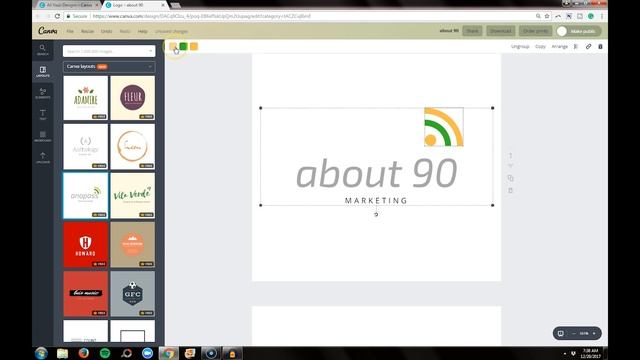Click the image search input field

coord(109,51)
